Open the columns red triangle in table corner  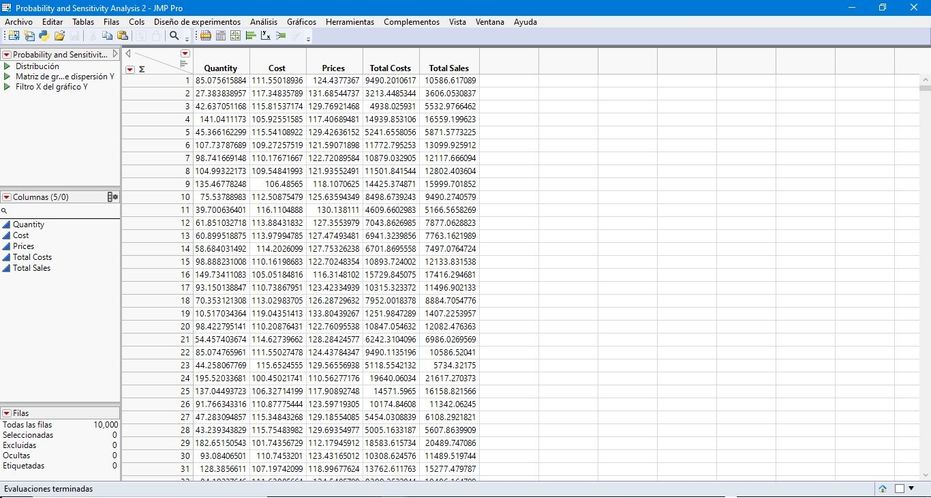pyautogui.click(x=185, y=53)
